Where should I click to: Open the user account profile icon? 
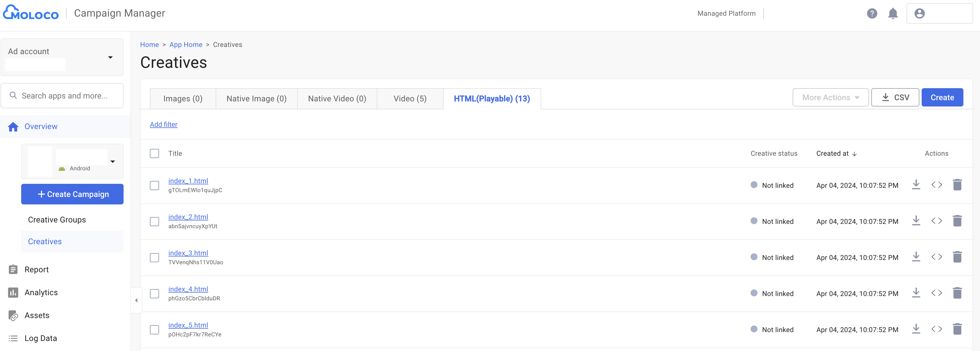pyautogui.click(x=920, y=13)
